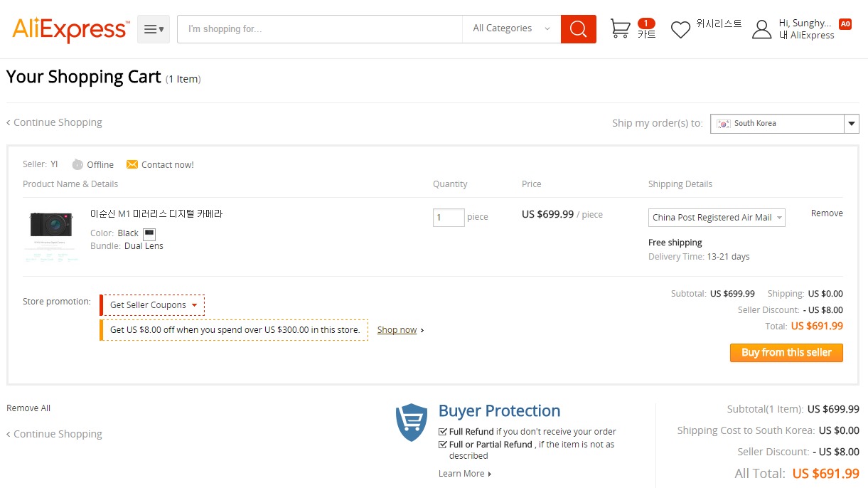This screenshot has width=868, height=488.
Task: Click the 카트 cart label
Action: point(646,34)
